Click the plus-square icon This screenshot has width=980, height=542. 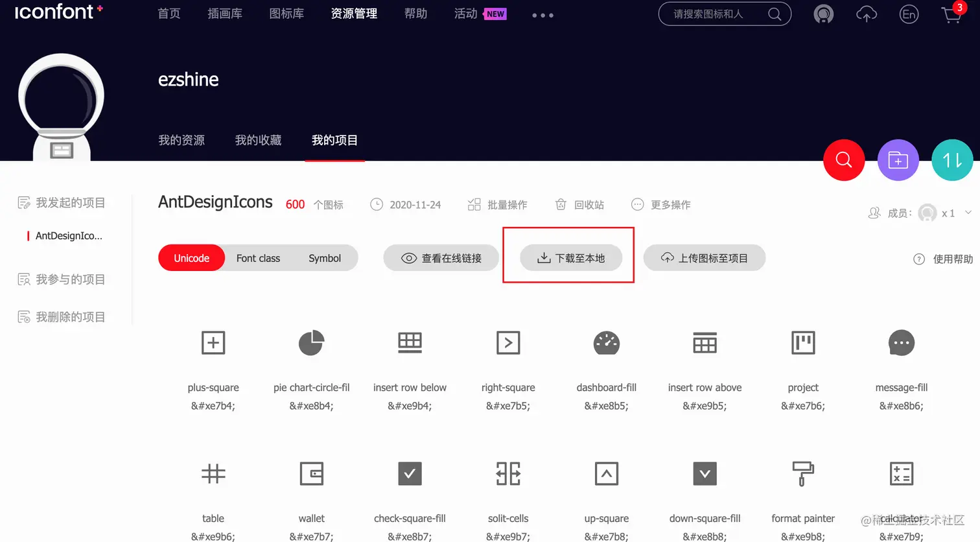pyautogui.click(x=213, y=342)
